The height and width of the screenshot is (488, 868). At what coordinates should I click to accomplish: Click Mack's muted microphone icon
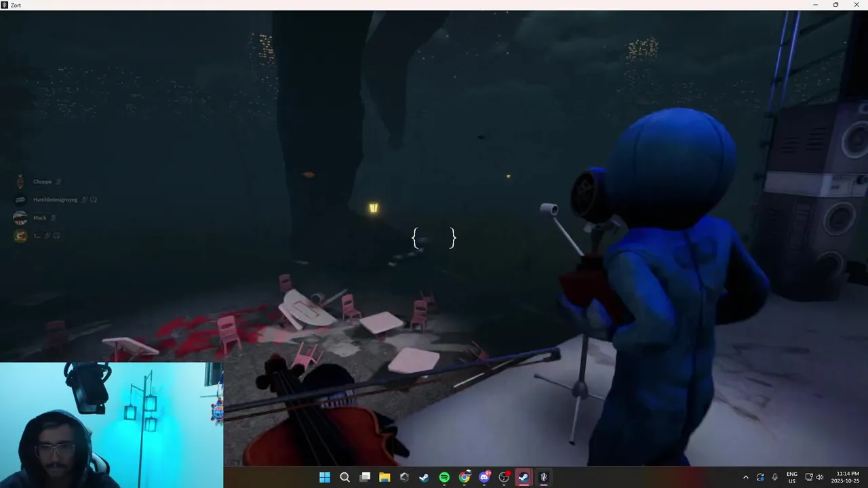[x=53, y=218]
